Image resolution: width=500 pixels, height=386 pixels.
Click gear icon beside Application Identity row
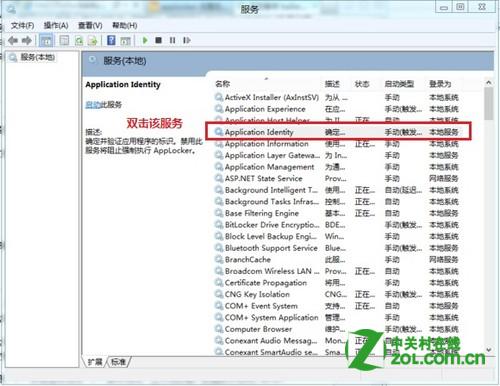click(219, 132)
